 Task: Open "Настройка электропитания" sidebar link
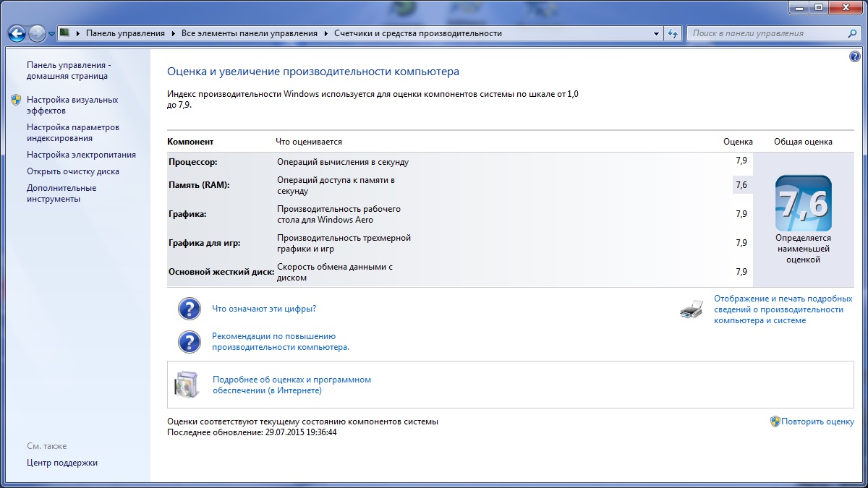[x=81, y=155]
